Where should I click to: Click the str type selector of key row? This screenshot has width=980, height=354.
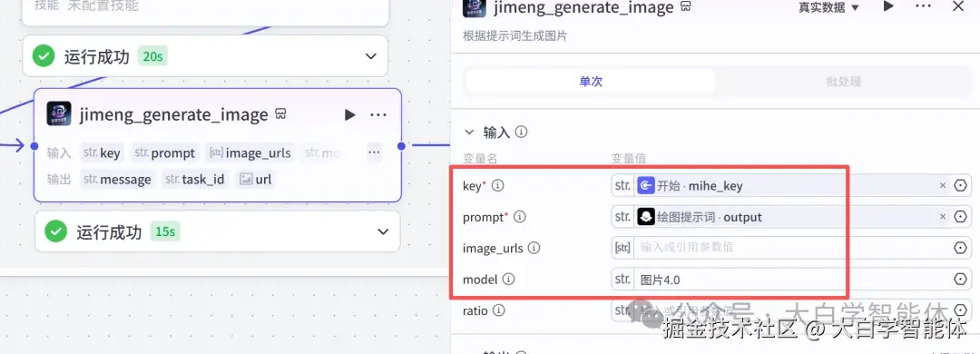(x=622, y=186)
